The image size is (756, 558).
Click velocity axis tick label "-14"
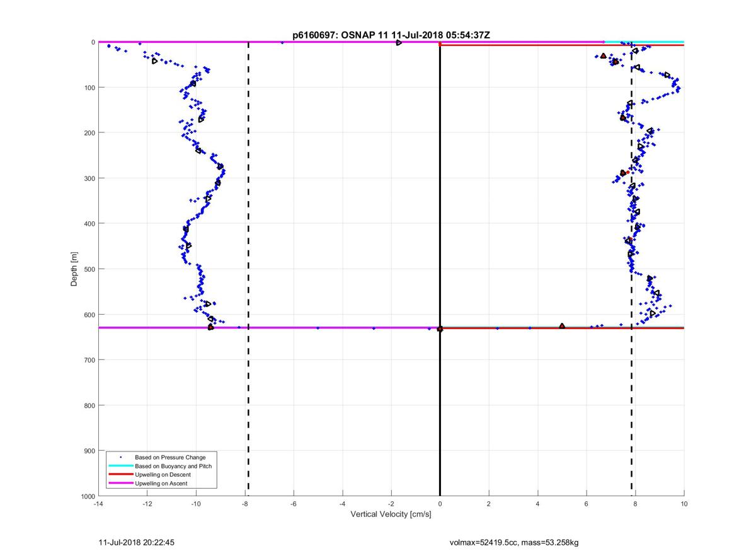coord(98,504)
